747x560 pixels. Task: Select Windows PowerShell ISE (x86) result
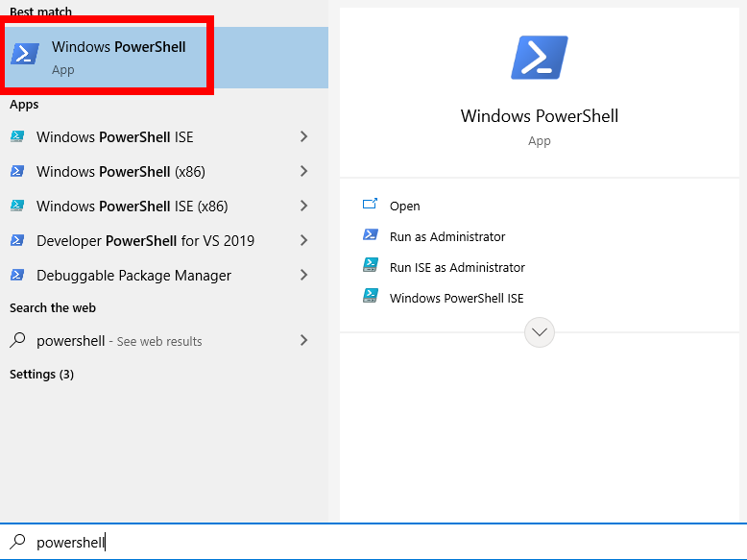tap(132, 207)
